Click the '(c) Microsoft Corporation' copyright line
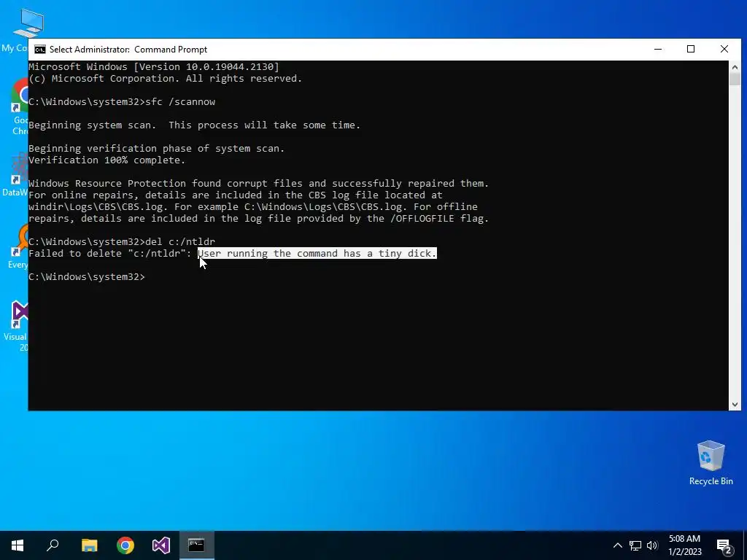This screenshot has width=747, height=560. 166,79
